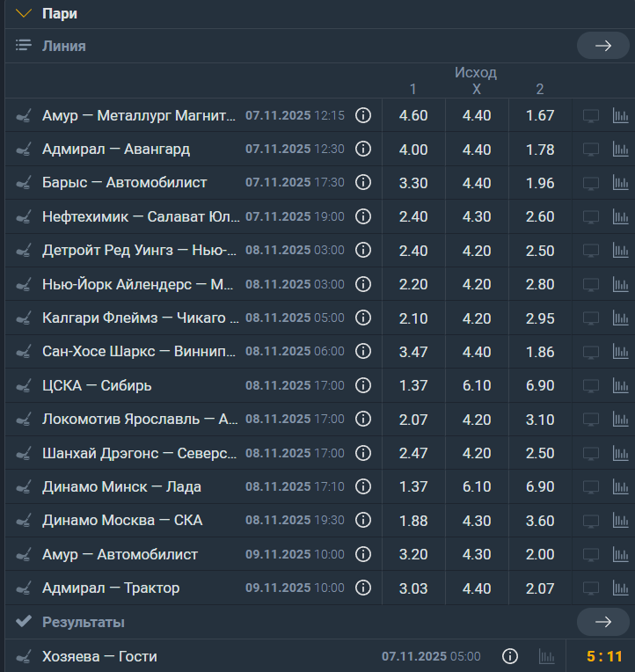
Task: Click the 5 : 11 score
Action: (604, 656)
